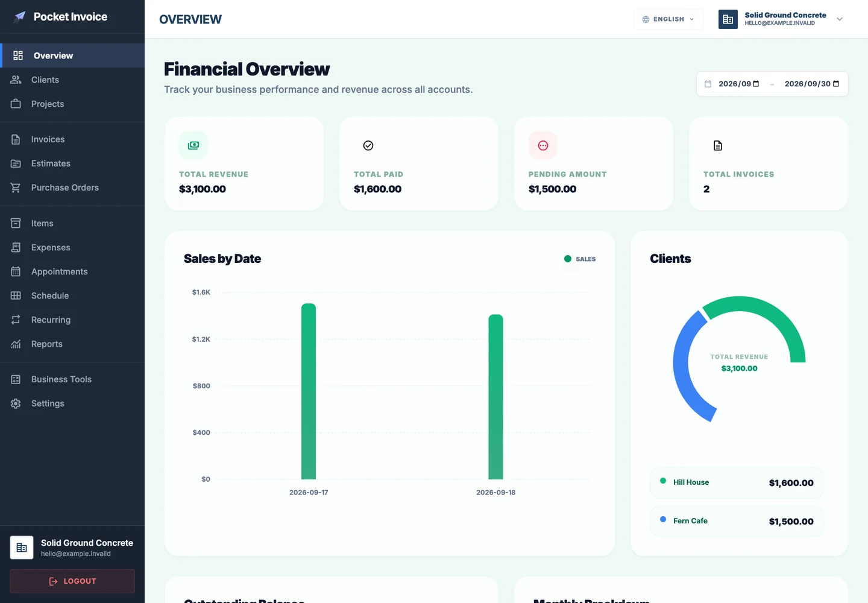Click the Overview grid icon in sidebar
The height and width of the screenshot is (603, 868).
click(x=18, y=55)
